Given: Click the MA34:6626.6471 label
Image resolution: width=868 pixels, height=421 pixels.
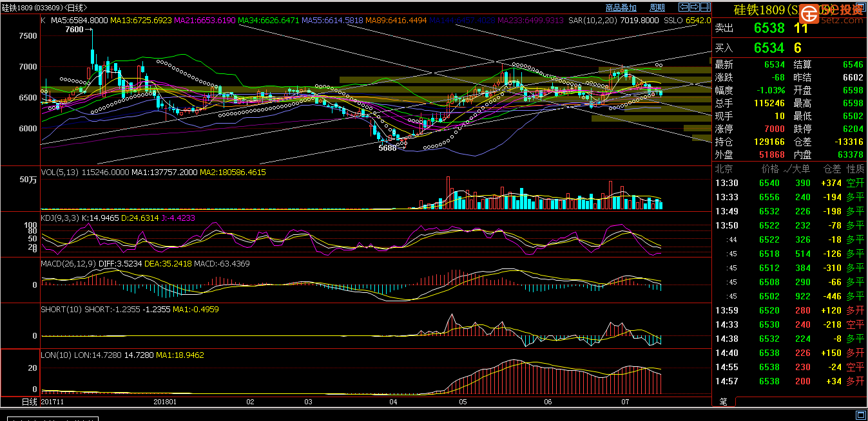Looking at the screenshot, I should click(269, 21).
